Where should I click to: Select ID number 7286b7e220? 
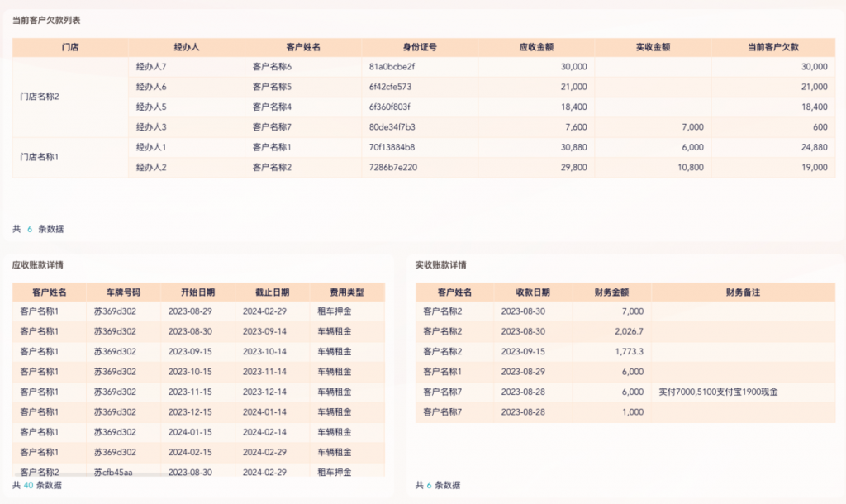pos(393,168)
